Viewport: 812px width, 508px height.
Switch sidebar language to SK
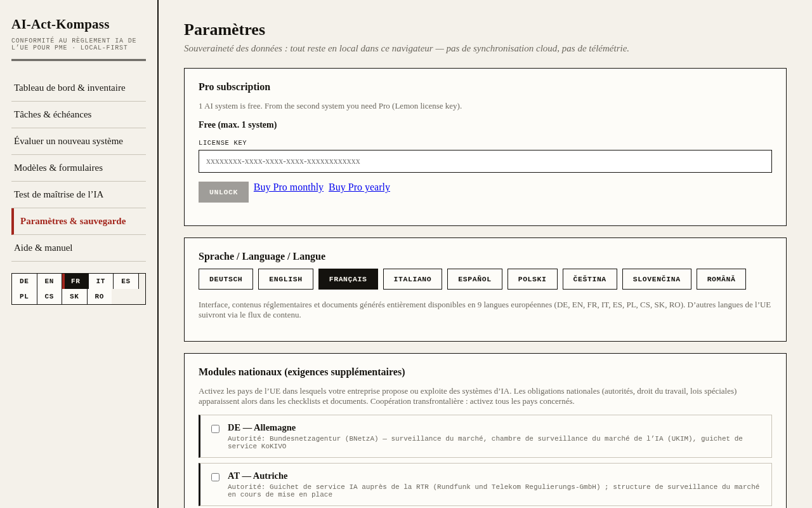[x=74, y=297]
